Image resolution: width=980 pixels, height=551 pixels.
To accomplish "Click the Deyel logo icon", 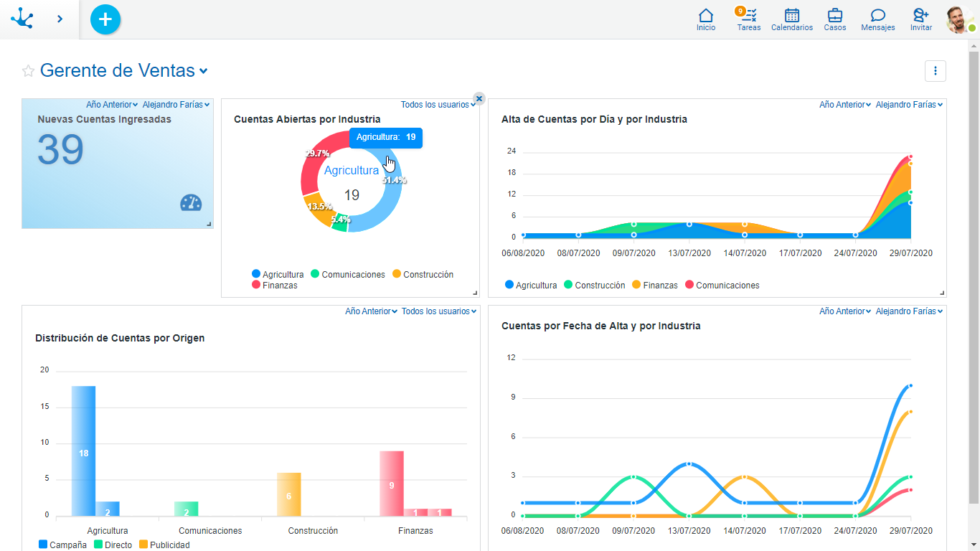I will tap(22, 18).
